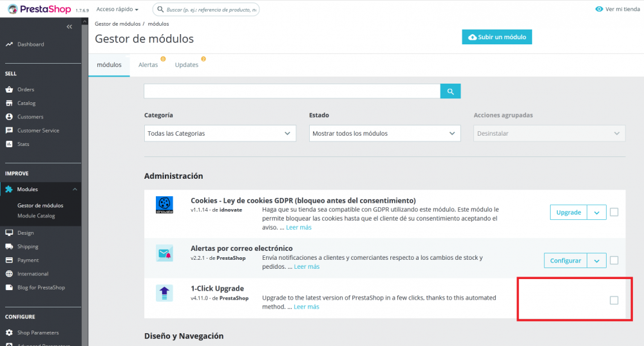The width and height of the screenshot is (644, 346).
Task: Click the 1-Click Upgrade module icon
Action: click(164, 293)
